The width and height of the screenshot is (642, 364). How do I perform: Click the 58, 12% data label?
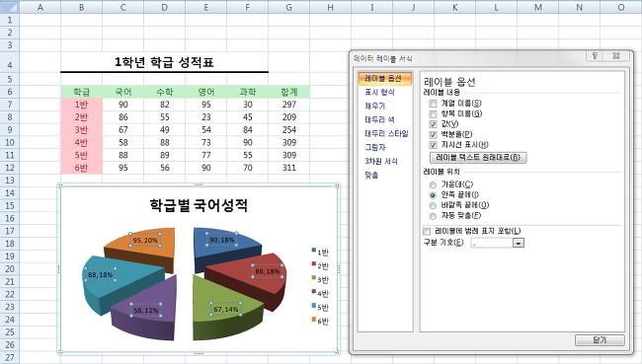coord(146,311)
